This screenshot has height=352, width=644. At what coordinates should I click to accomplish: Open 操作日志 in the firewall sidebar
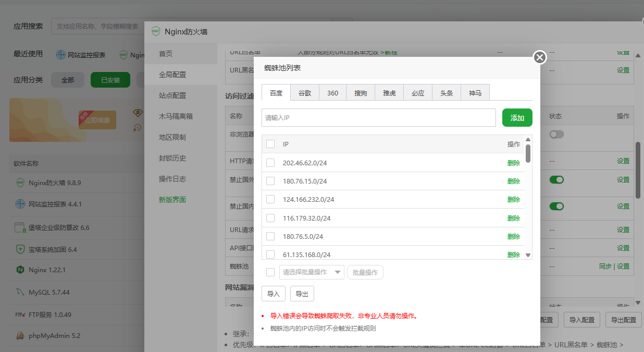(181, 179)
